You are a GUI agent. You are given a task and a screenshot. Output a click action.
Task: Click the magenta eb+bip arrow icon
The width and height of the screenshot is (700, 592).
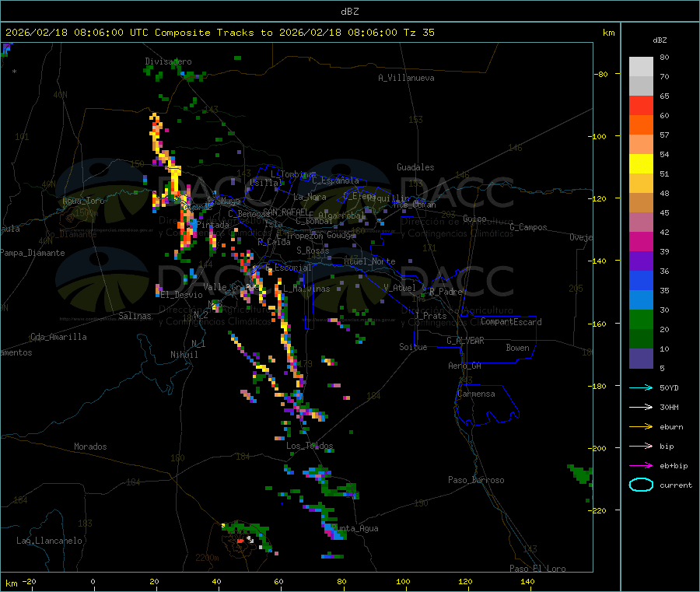click(x=641, y=465)
